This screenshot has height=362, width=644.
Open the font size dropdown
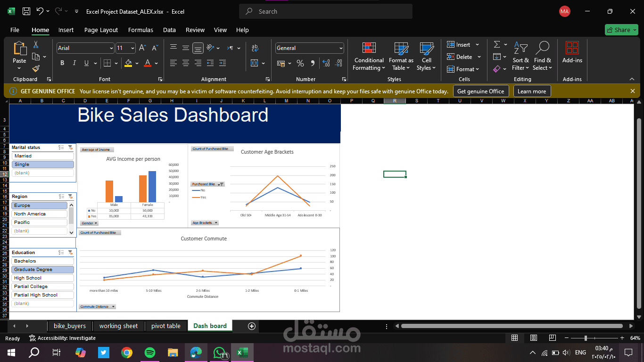point(132,48)
